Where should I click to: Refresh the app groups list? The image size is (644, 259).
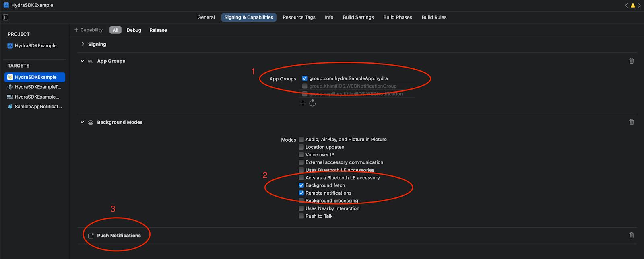312,103
